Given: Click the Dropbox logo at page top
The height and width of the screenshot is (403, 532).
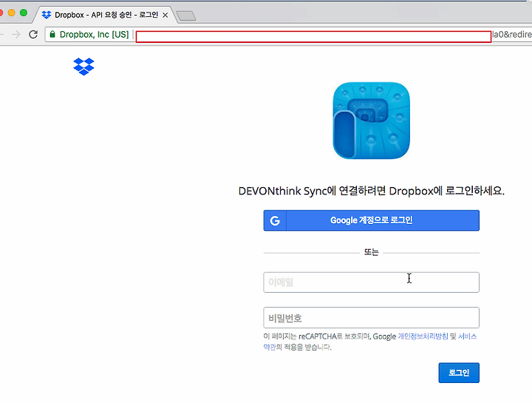Looking at the screenshot, I should click(83, 67).
